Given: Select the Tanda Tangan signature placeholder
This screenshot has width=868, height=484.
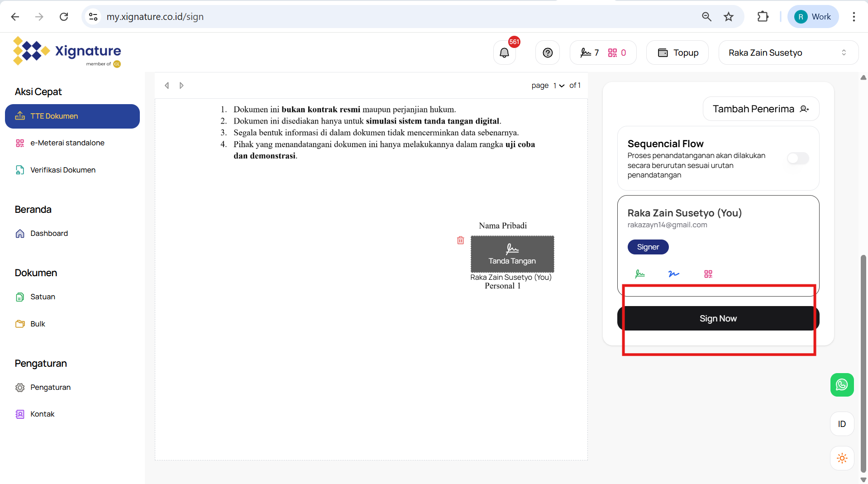Looking at the screenshot, I should click(x=512, y=254).
